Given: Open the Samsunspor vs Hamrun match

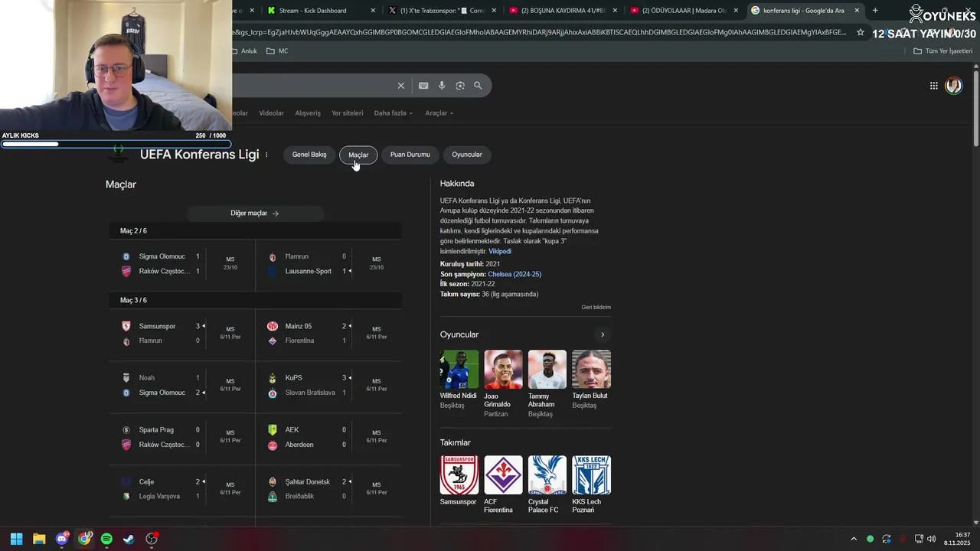Looking at the screenshot, I should pos(182,334).
